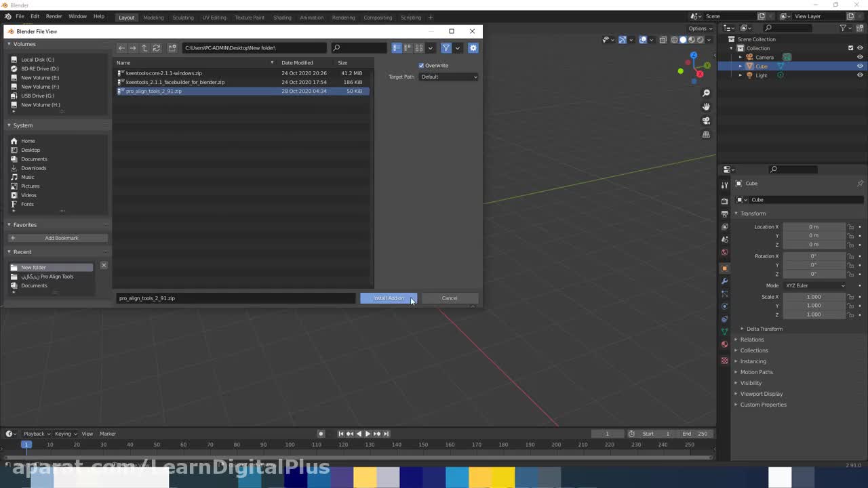
Task: Hide the Camera object in outliner
Action: click(860, 57)
